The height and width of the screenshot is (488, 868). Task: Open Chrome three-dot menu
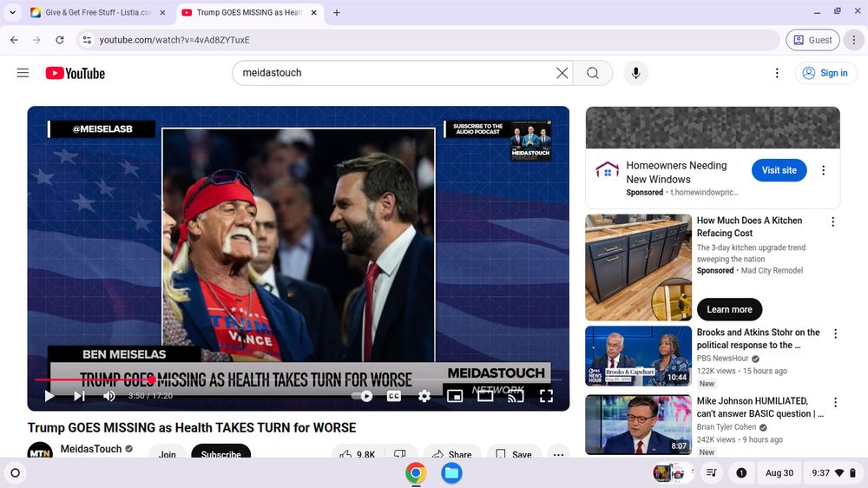pos(853,40)
